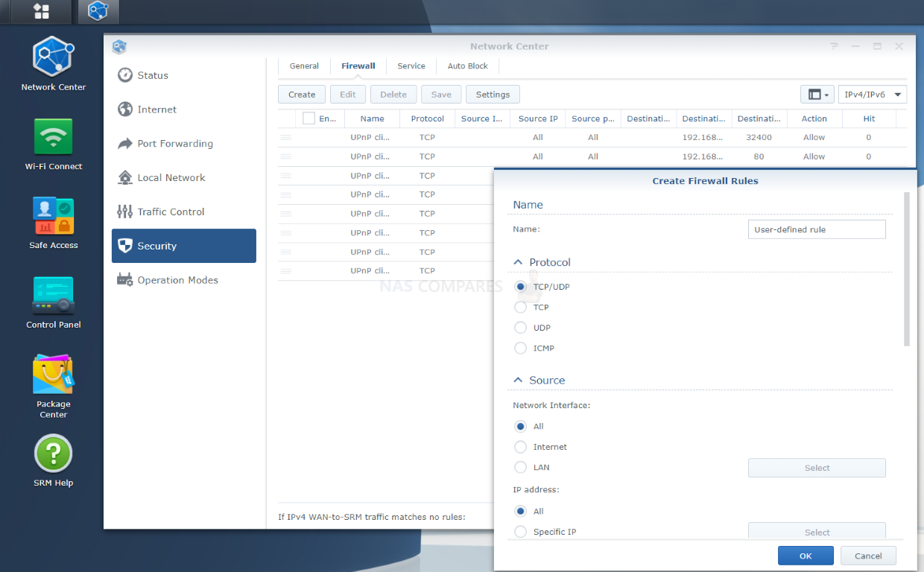The image size is (924, 572).
Task: Select TCP/UDP protocol radio button
Action: (521, 287)
